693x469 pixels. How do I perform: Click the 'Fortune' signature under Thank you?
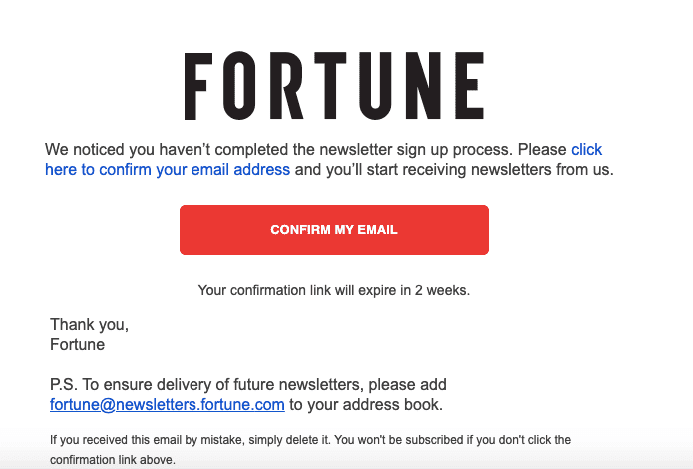[x=77, y=345]
